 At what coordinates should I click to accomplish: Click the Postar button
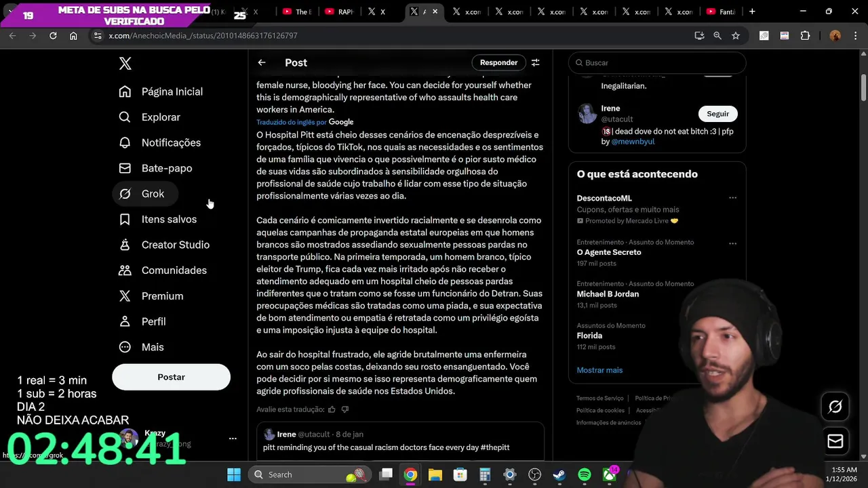171,377
